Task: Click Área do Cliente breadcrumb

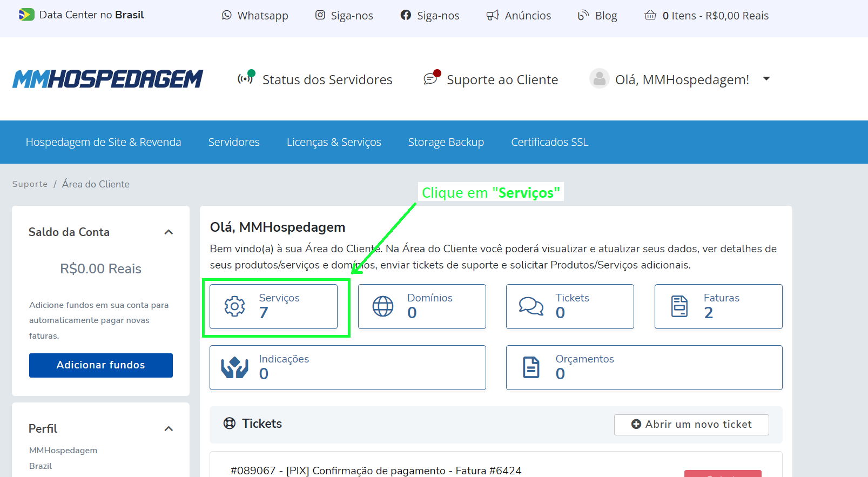Action: tap(96, 184)
